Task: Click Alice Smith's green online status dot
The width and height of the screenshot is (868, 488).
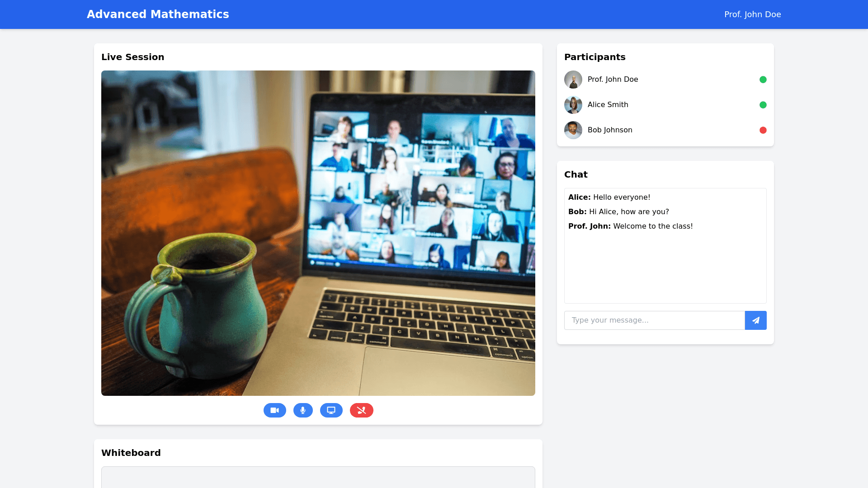Action: (x=763, y=105)
